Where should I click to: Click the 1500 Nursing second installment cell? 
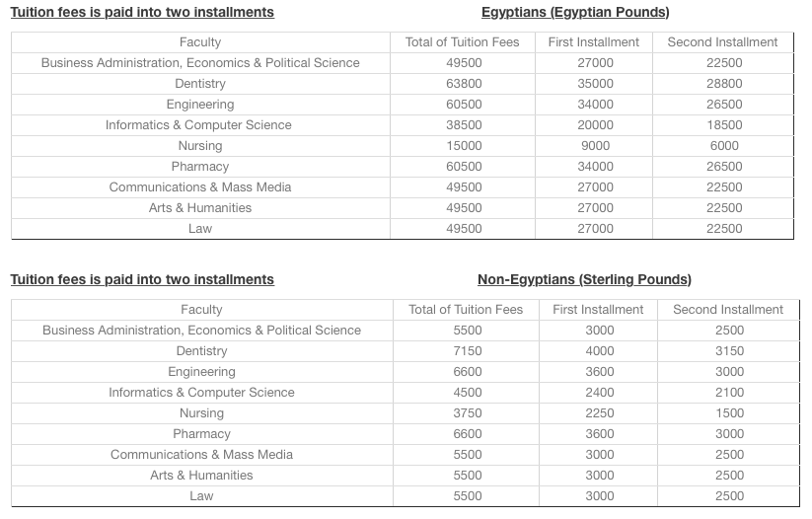pos(729,413)
